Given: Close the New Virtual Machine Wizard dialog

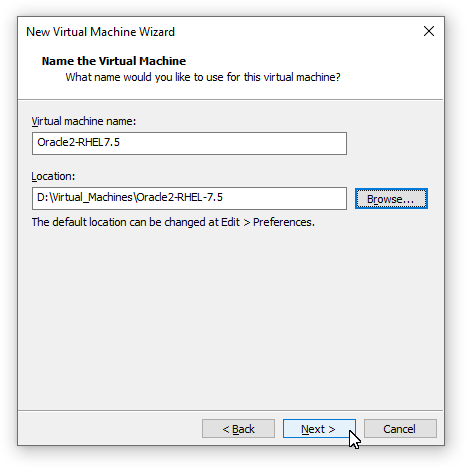Looking at the screenshot, I should [429, 31].
